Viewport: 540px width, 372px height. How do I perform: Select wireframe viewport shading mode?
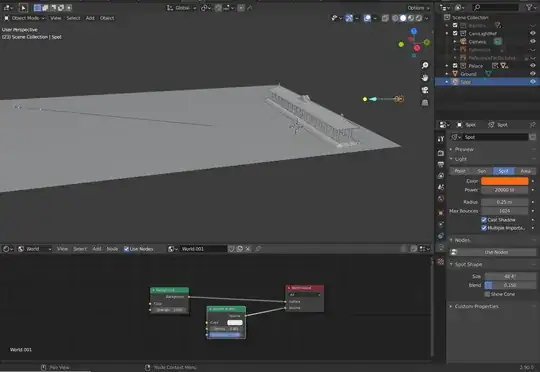point(395,18)
